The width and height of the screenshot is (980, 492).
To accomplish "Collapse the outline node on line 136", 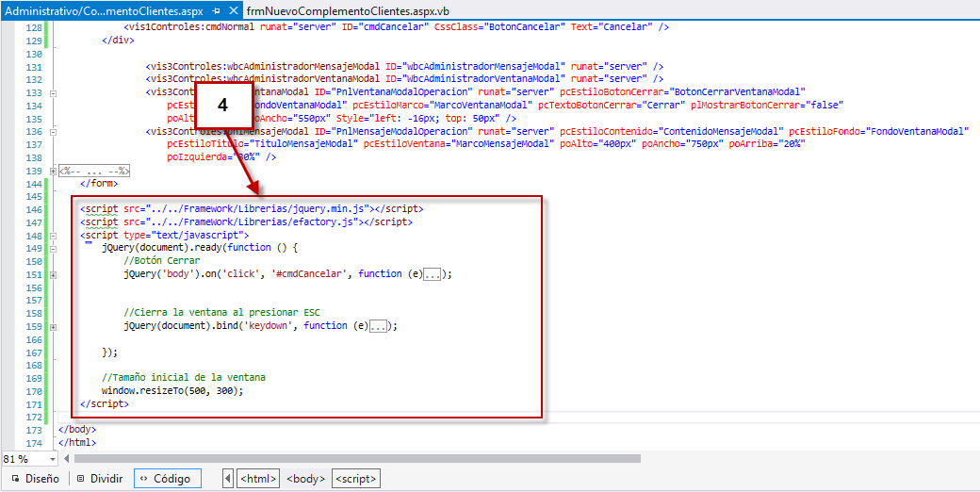I will (53, 132).
